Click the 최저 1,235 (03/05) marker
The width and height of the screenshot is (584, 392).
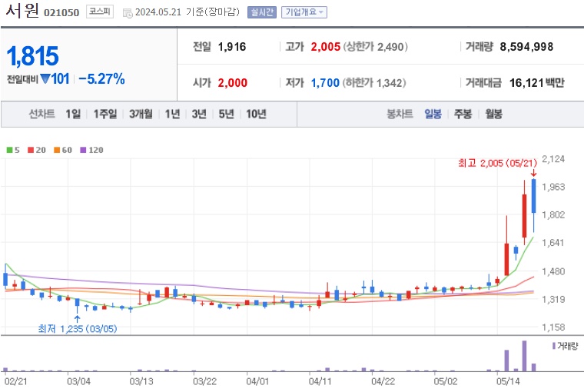tap(78, 329)
